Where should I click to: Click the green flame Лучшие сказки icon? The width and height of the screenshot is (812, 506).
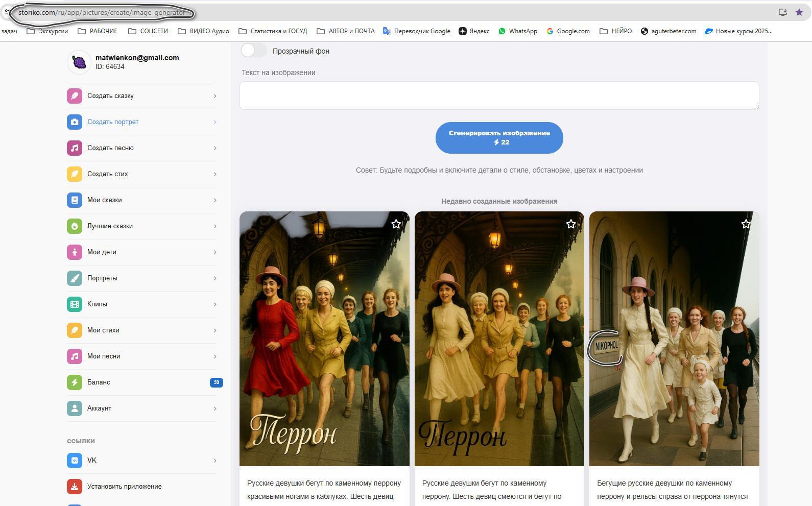75,226
